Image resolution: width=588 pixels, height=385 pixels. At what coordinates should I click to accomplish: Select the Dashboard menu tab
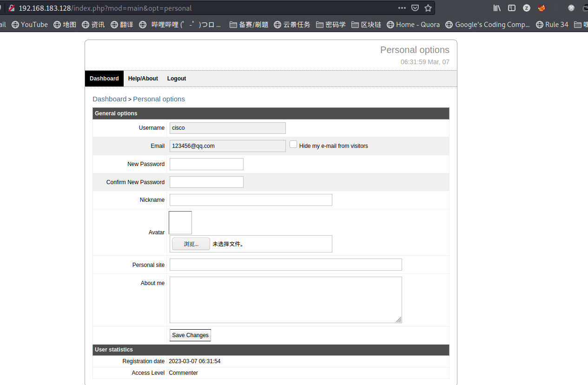[104, 79]
